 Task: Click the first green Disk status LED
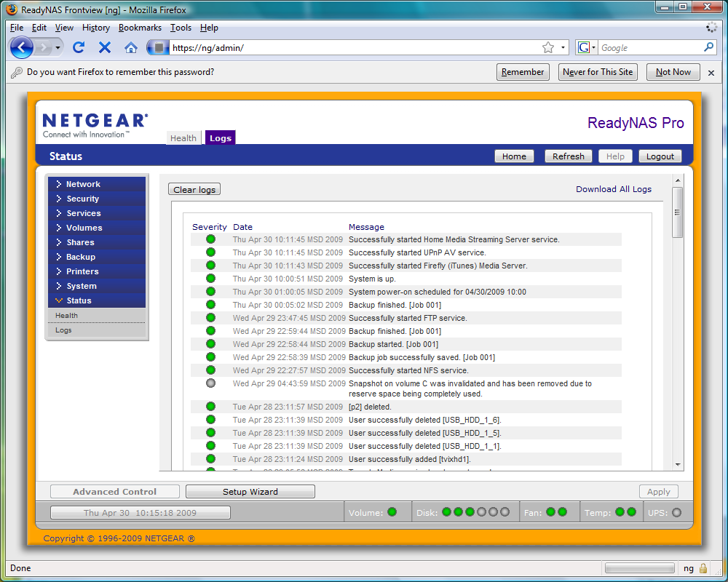pos(447,512)
